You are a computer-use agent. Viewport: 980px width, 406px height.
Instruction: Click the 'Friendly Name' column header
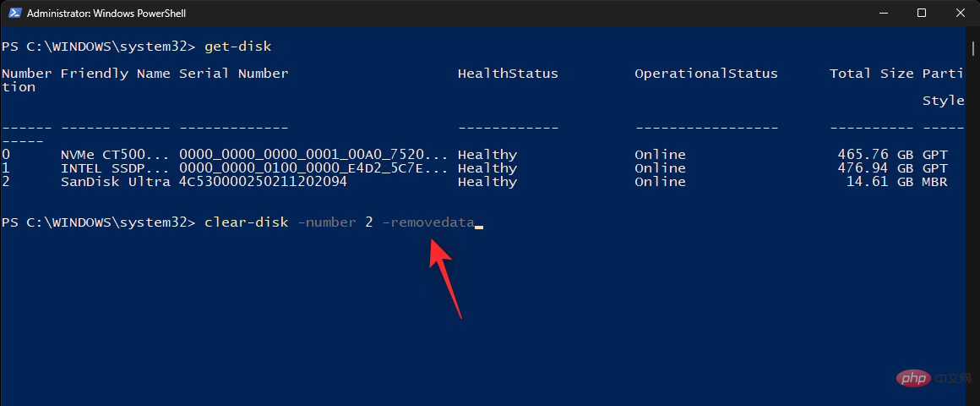coord(115,74)
